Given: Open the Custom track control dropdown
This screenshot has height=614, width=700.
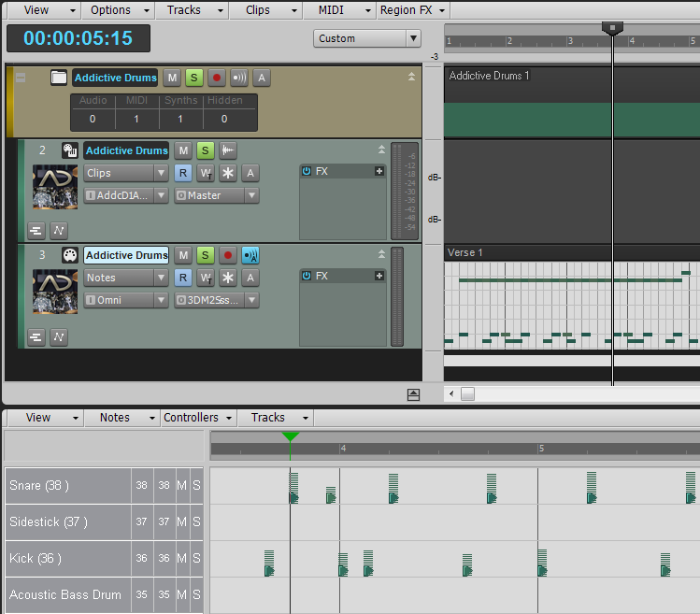Looking at the screenshot, I should click(x=367, y=38).
